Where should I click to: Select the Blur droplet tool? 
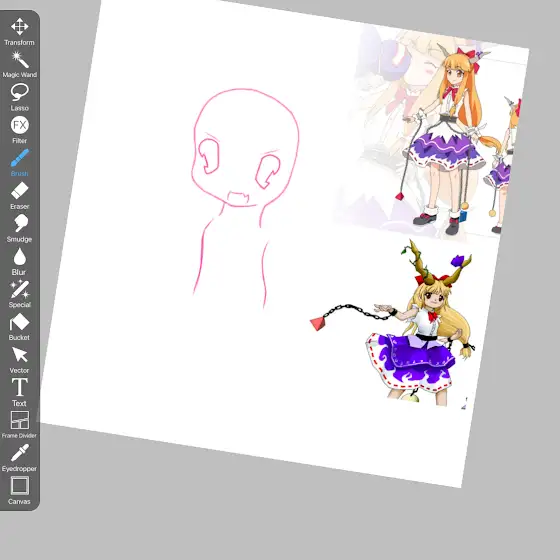coord(19,261)
